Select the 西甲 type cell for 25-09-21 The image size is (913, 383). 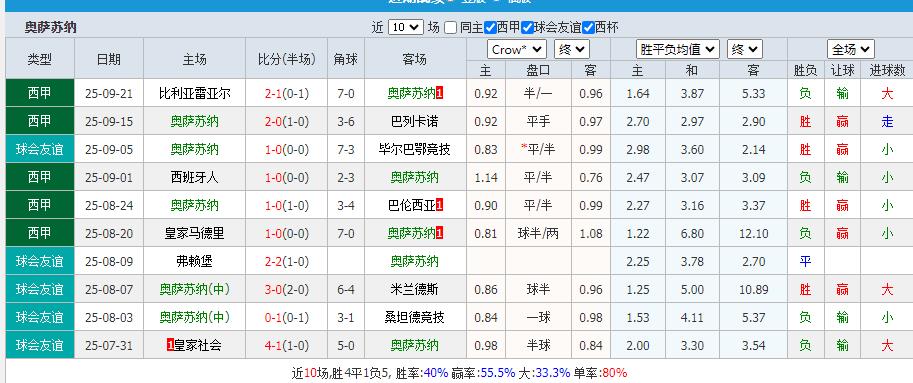tap(40, 94)
